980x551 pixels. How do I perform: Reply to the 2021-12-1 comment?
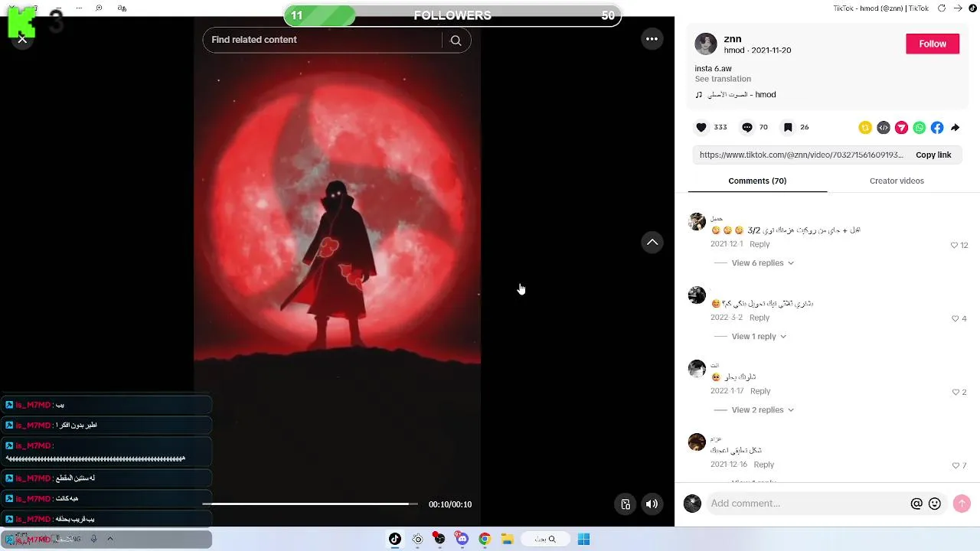tap(759, 244)
